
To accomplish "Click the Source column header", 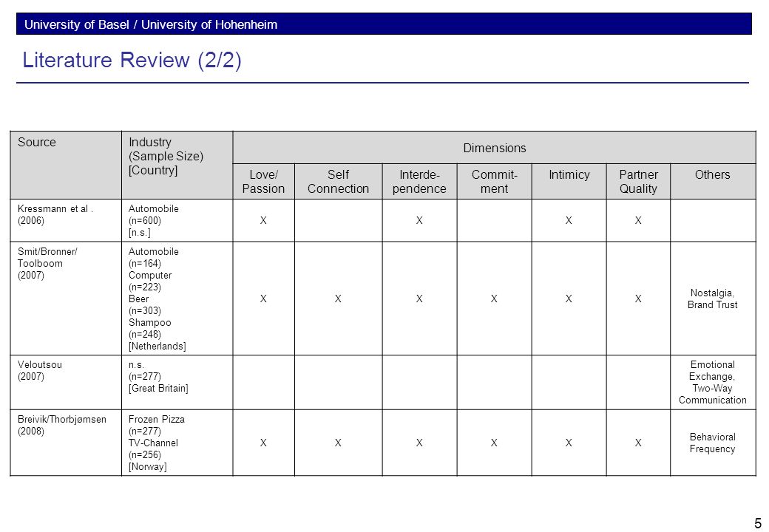I will pyautogui.click(x=66, y=165).
